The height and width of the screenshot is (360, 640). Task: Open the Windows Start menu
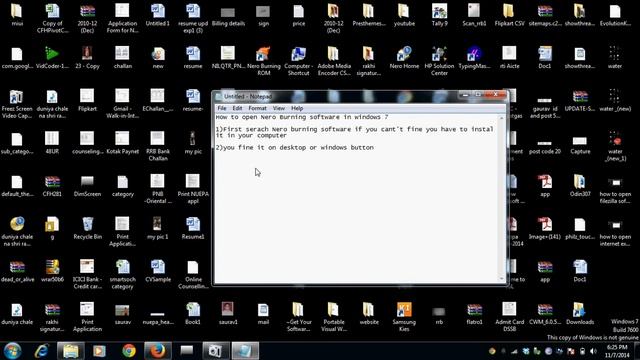(x=13, y=351)
